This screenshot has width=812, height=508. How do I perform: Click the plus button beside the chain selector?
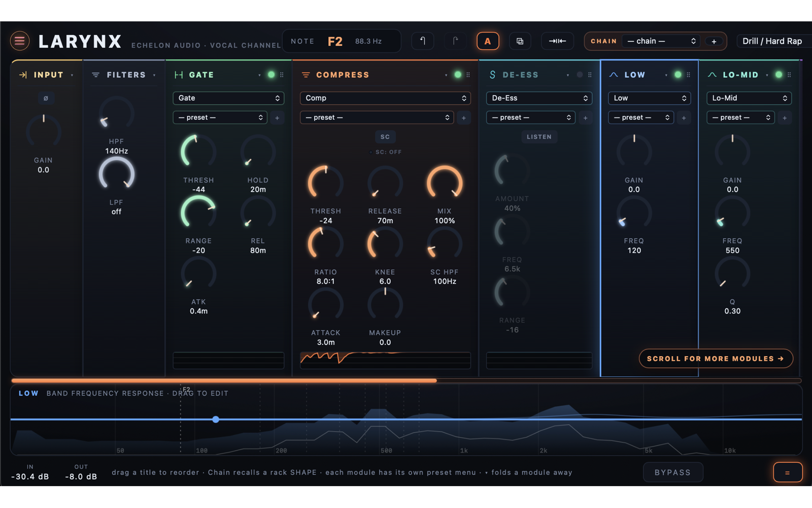(x=714, y=41)
